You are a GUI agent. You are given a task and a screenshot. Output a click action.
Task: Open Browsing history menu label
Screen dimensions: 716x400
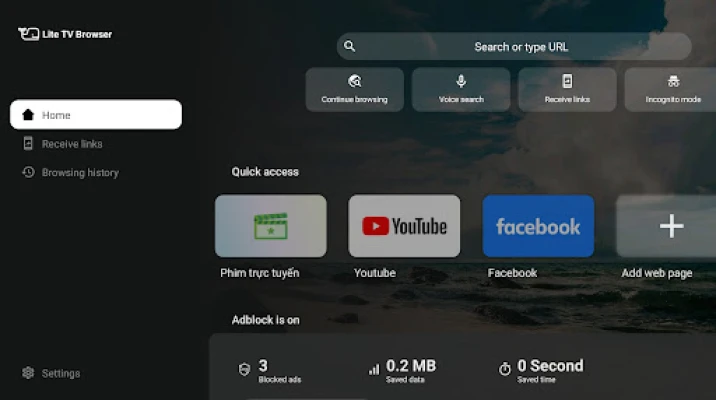(x=80, y=172)
